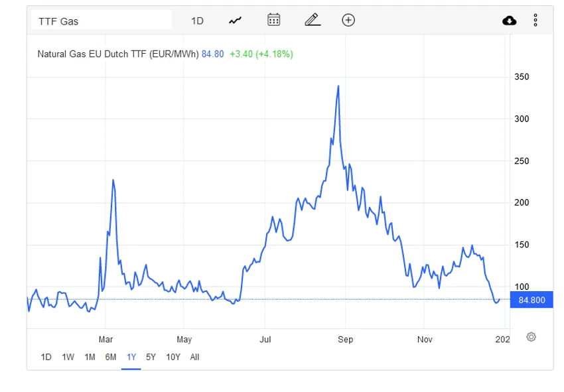This screenshot has height=392, width=564.
Task: Open the calendar date range picker
Action: 274,20
